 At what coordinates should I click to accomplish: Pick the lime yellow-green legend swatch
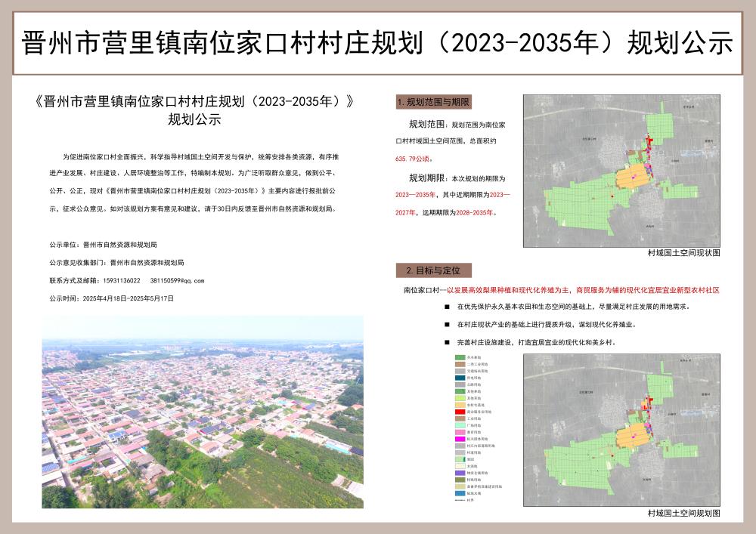[460, 398]
